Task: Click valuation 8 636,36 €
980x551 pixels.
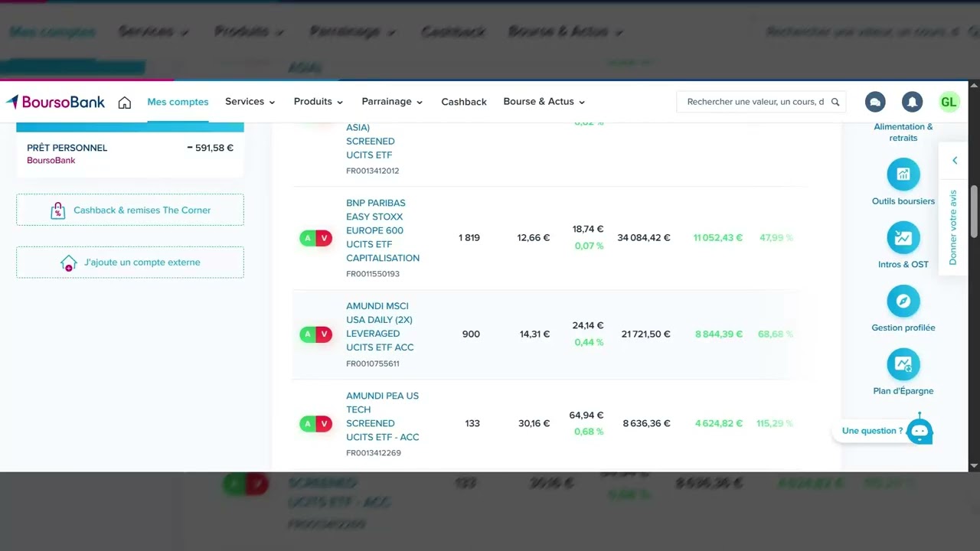Action: [x=647, y=423]
